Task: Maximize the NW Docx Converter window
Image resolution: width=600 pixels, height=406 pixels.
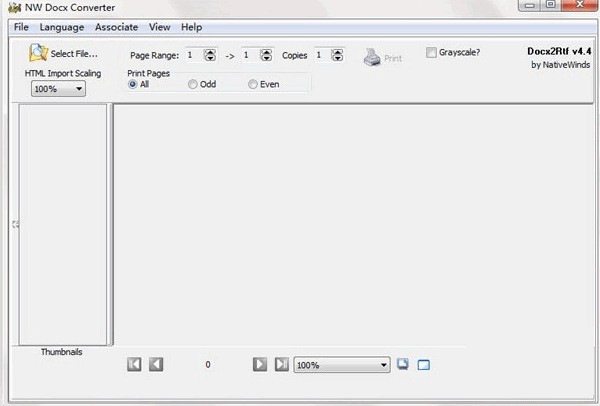Action: pyautogui.click(x=551, y=5)
